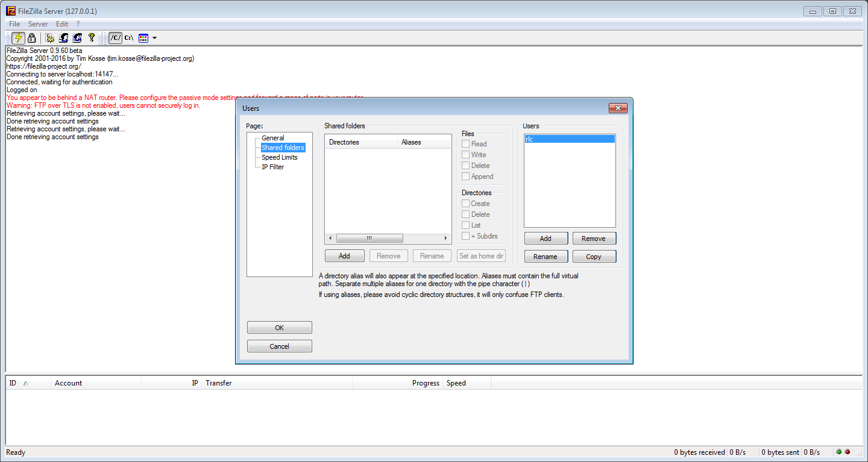The image size is (868, 462).
Task: Toggle the lightning bolt server active icon
Action: (x=18, y=37)
